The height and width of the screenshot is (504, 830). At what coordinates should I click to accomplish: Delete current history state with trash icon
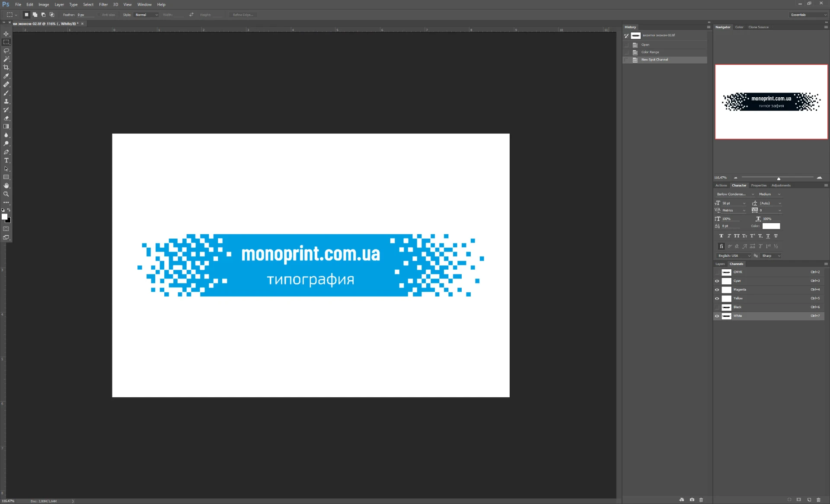tap(701, 500)
